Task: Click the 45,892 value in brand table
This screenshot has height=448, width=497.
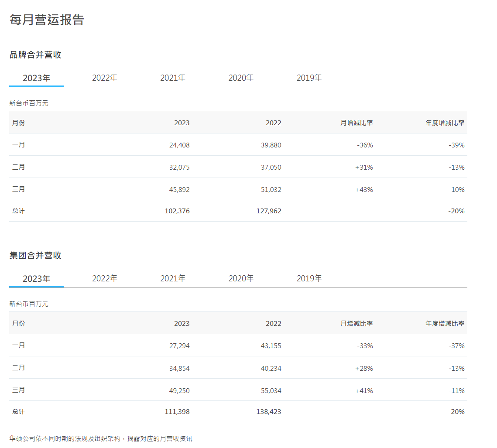Action: [x=179, y=190]
